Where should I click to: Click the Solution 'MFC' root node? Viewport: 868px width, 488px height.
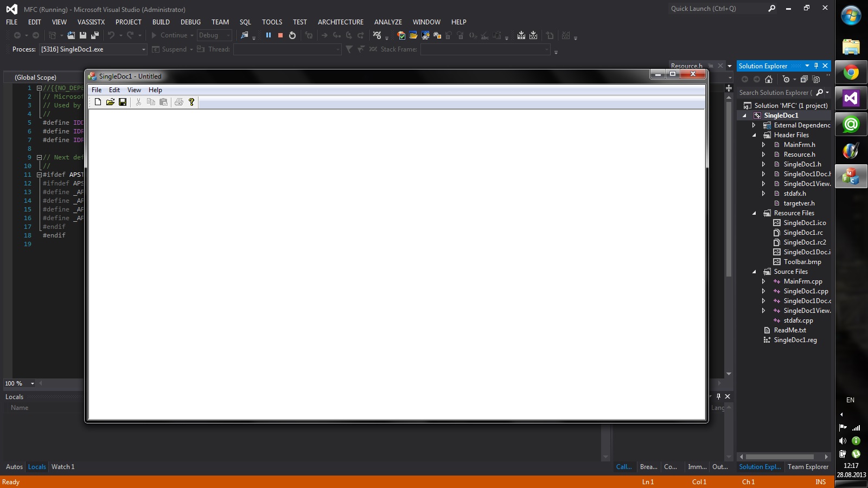[791, 106]
